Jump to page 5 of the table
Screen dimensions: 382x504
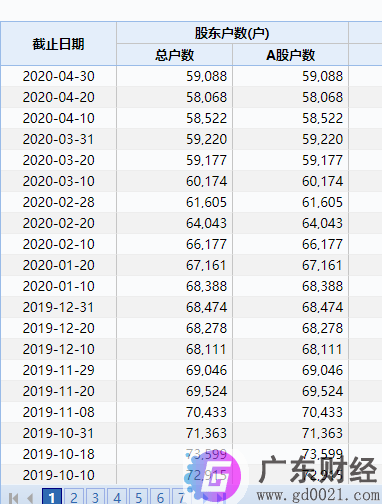(x=138, y=497)
